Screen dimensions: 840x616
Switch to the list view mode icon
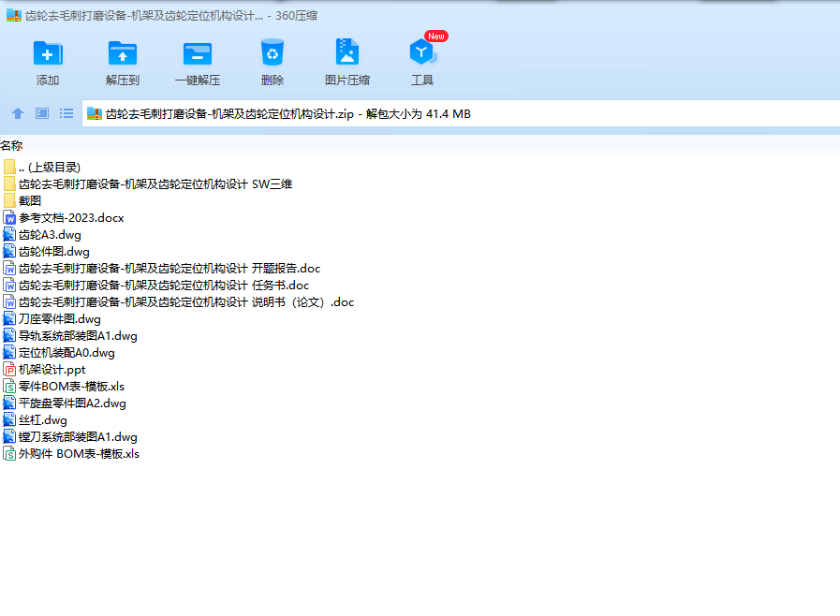coord(66,113)
